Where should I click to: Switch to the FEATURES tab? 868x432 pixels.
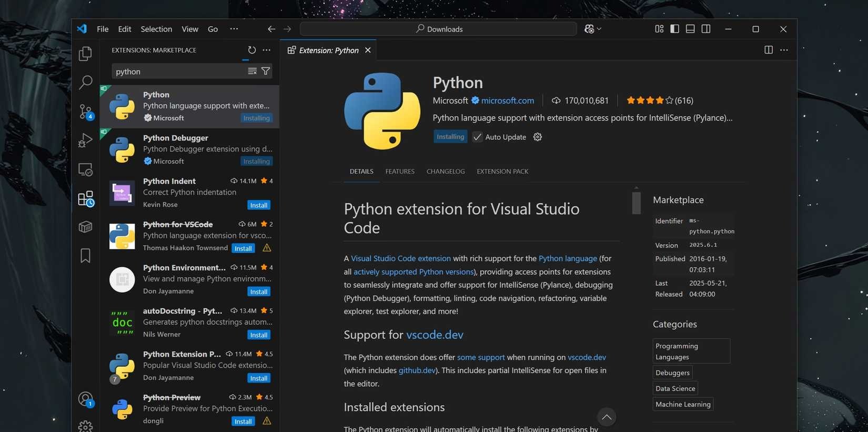pyautogui.click(x=400, y=172)
